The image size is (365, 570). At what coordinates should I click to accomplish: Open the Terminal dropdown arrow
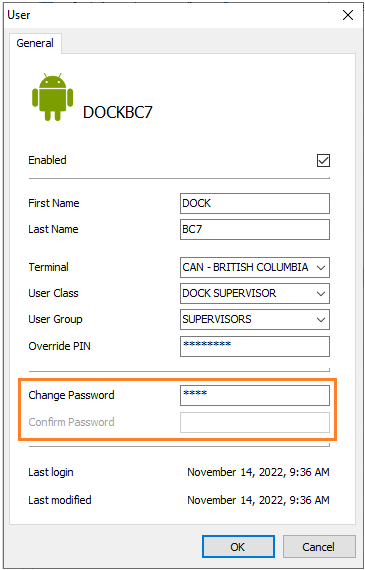click(x=321, y=268)
